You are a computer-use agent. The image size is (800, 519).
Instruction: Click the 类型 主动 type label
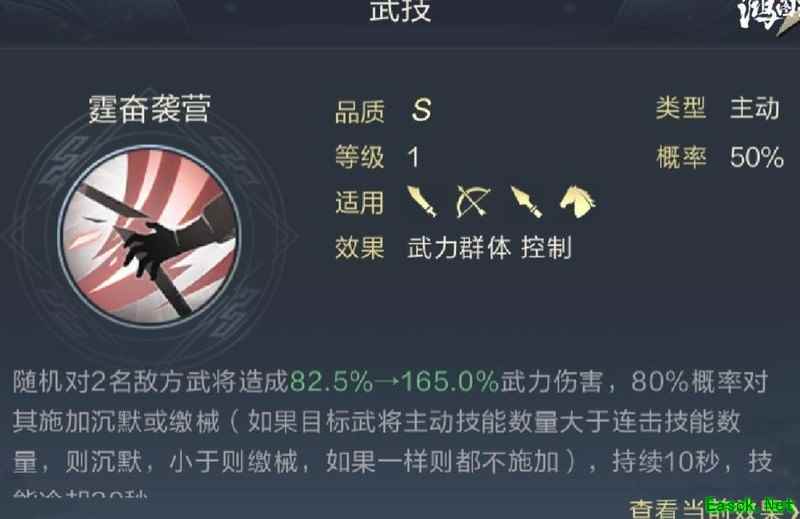pos(755,108)
